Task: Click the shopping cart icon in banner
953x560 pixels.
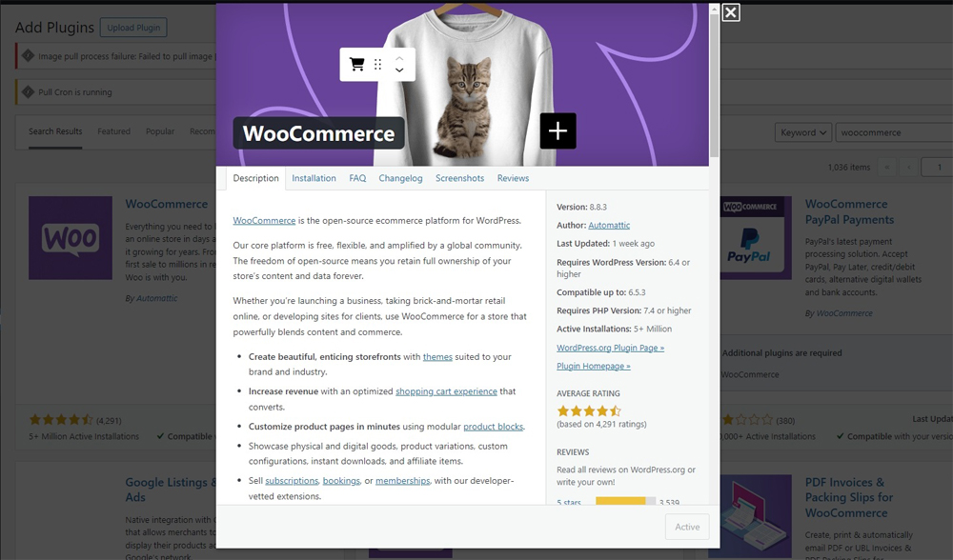Action: [x=356, y=65]
